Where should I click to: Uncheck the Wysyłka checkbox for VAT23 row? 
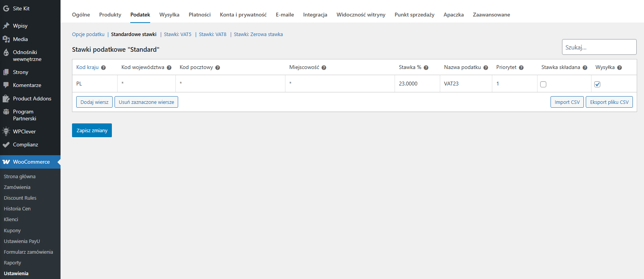click(x=597, y=84)
